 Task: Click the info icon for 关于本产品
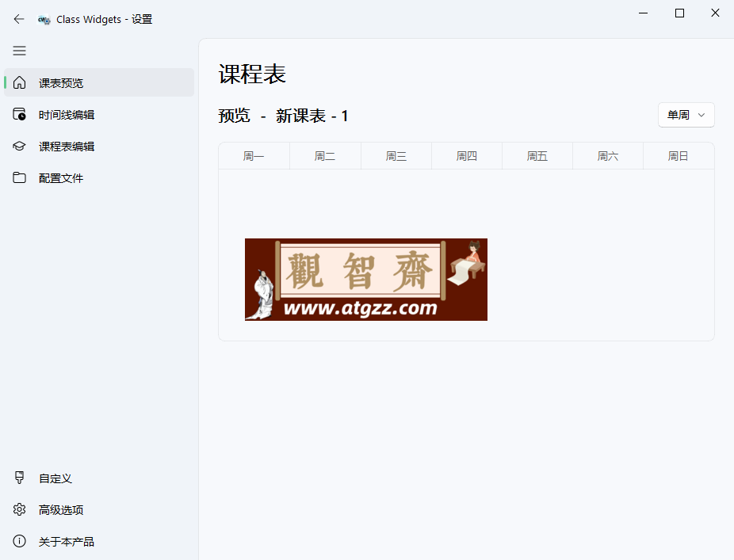19,541
